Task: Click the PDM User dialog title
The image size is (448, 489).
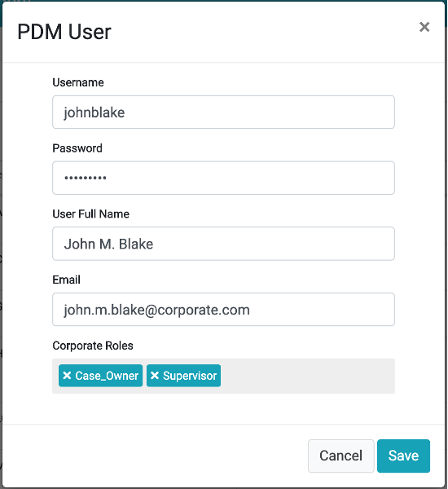Action: 64,32
